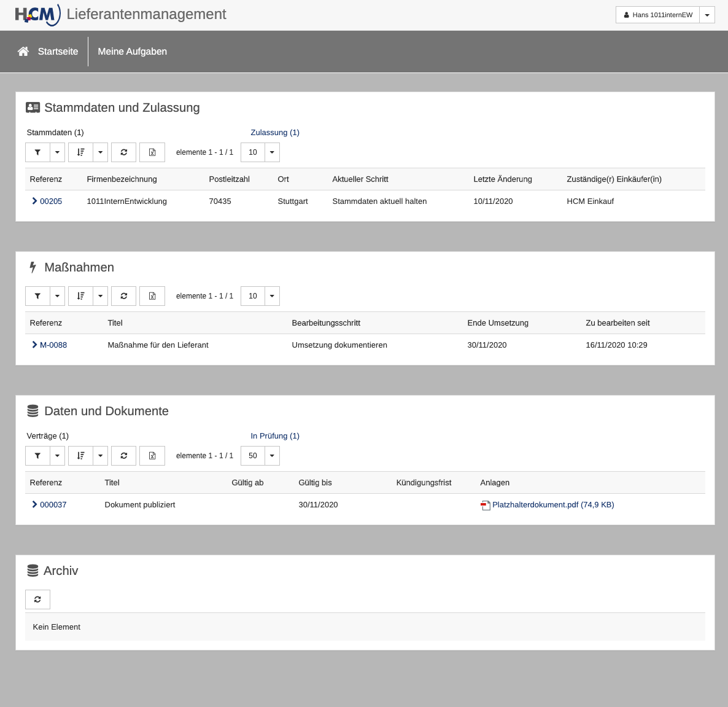Viewport: 728px width, 707px height.
Task: Click the filter icon in Verträge toolbar
Action: tap(37, 456)
